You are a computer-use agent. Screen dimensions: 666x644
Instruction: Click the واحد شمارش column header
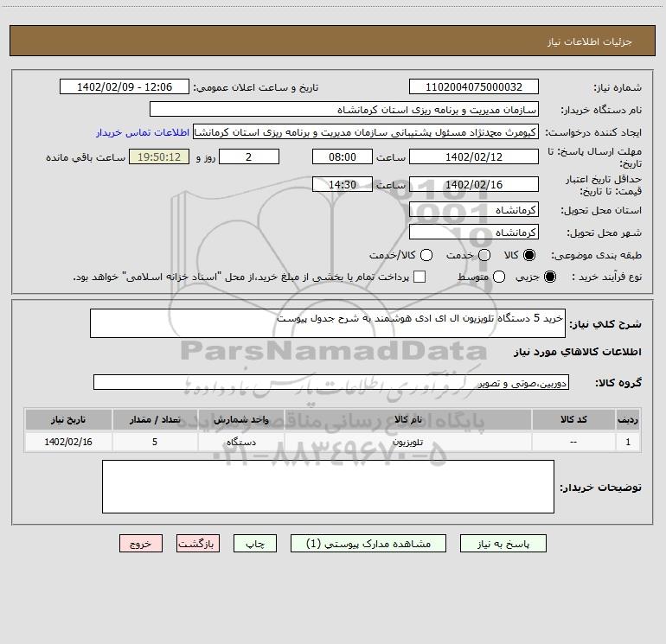(x=240, y=419)
